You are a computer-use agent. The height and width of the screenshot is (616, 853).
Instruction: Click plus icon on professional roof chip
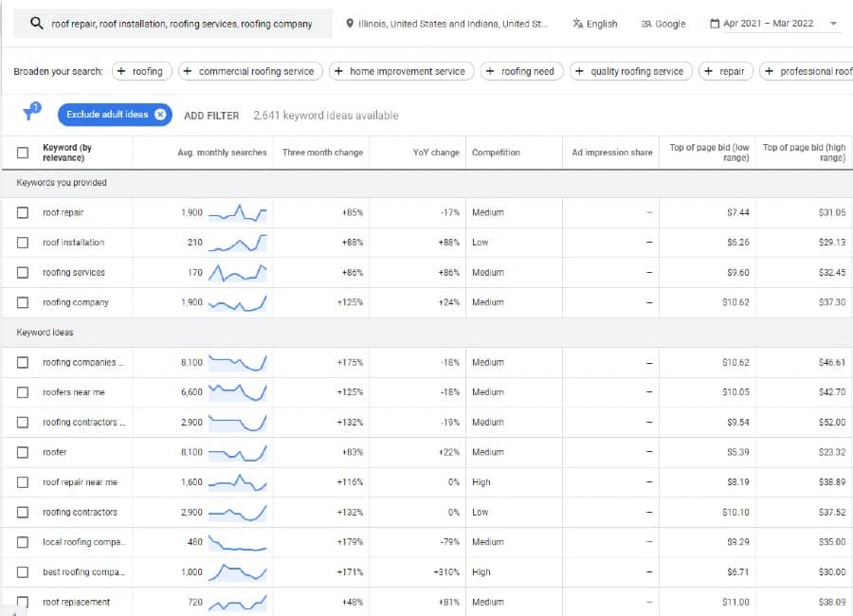pos(770,71)
